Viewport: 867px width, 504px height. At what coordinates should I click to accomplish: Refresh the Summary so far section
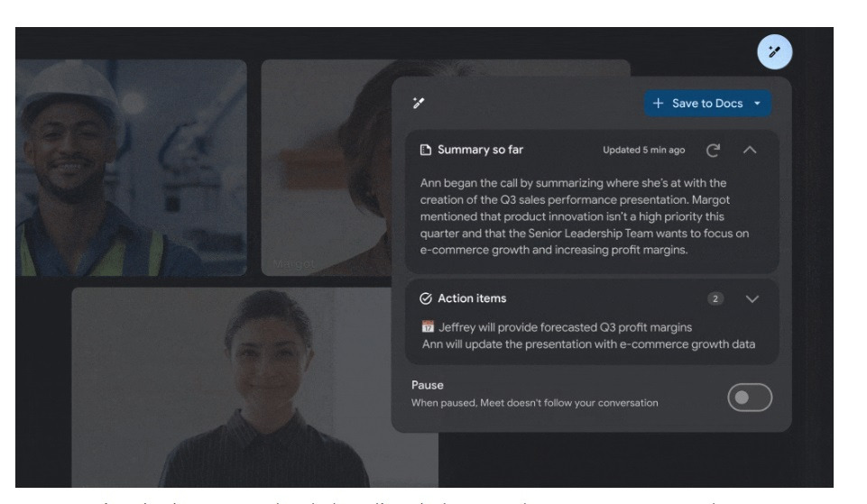point(713,150)
